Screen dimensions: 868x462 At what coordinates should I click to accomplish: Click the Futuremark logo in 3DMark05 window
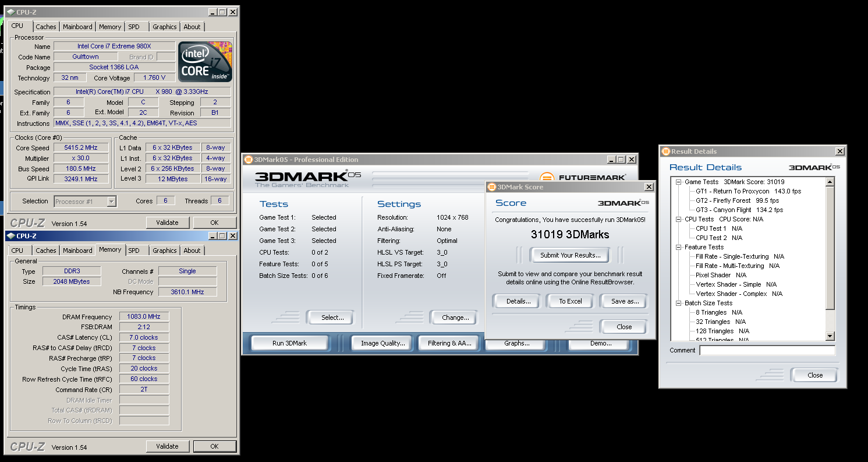tap(583, 177)
